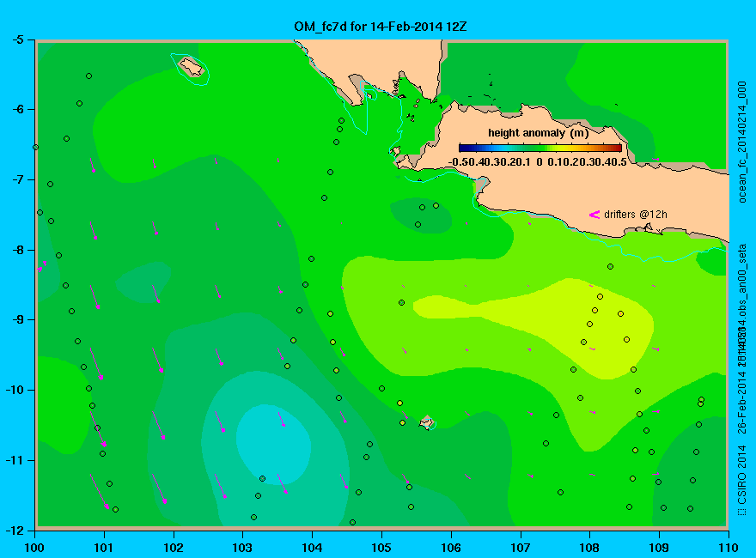Click the y-axis label -12
Image resolution: width=756 pixels, height=558 pixels.
(14, 530)
